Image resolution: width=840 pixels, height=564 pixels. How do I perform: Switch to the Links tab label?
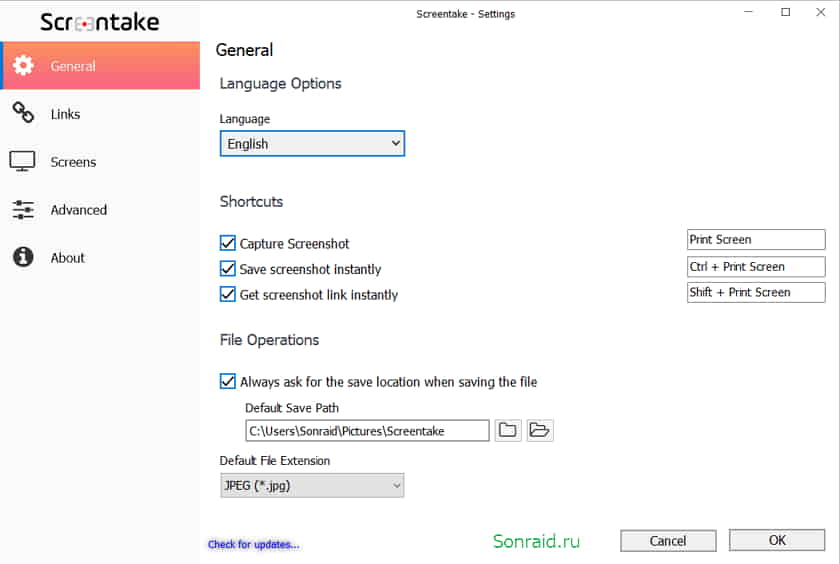click(65, 114)
